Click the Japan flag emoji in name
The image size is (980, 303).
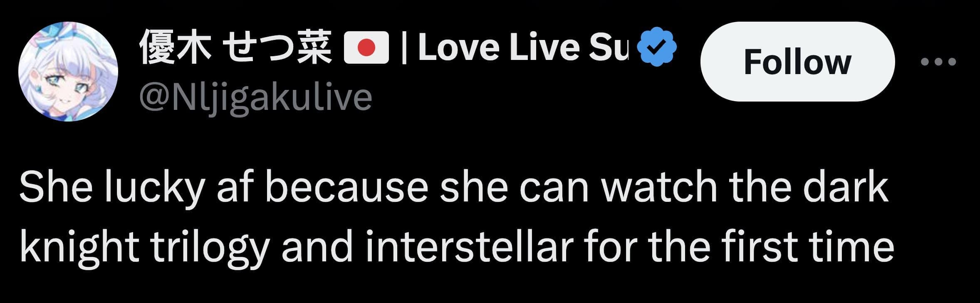click(x=366, y=49)
